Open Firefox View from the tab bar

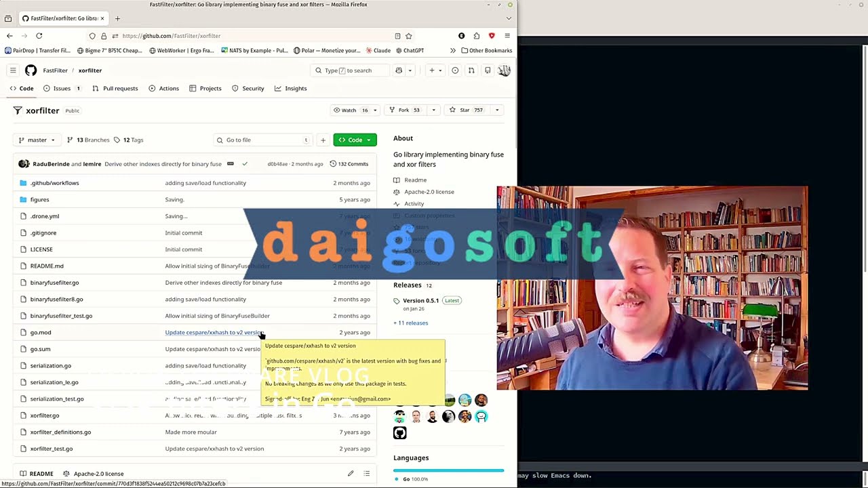pos(8,18)
